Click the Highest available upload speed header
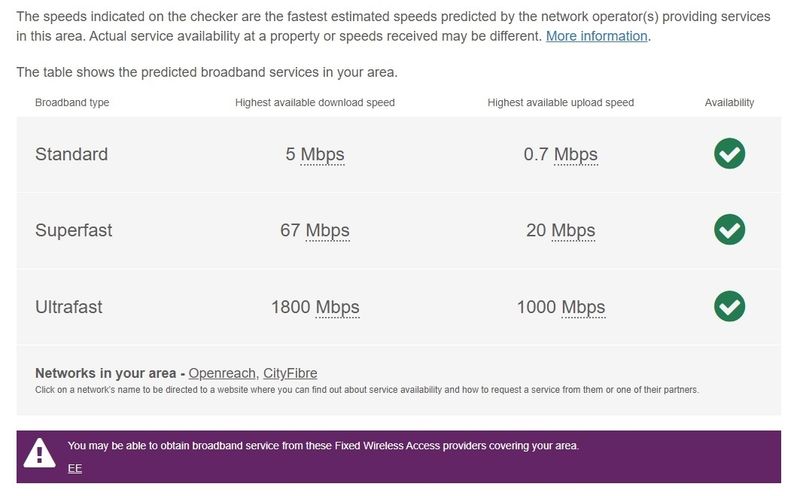 click(561, 103)
